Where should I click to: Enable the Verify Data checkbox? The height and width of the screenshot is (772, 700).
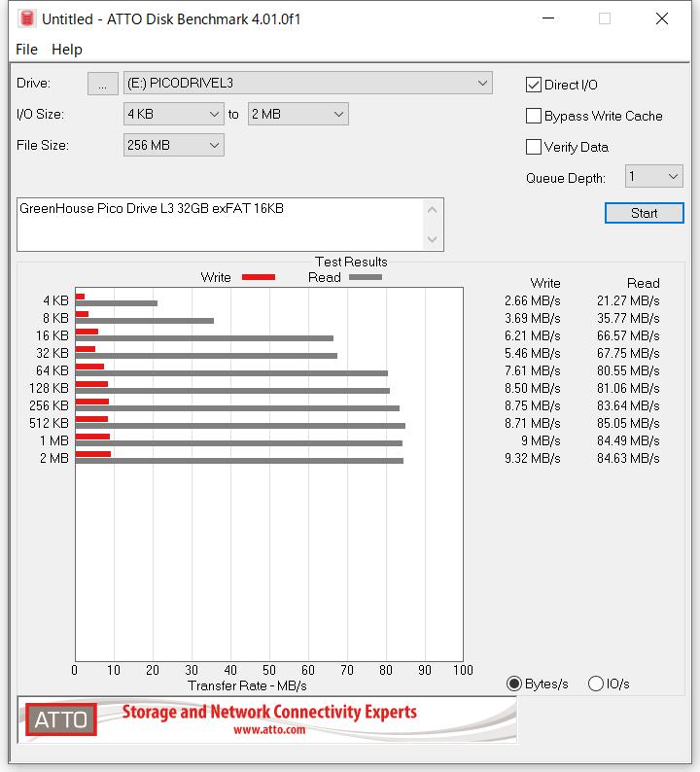(534, 147)
